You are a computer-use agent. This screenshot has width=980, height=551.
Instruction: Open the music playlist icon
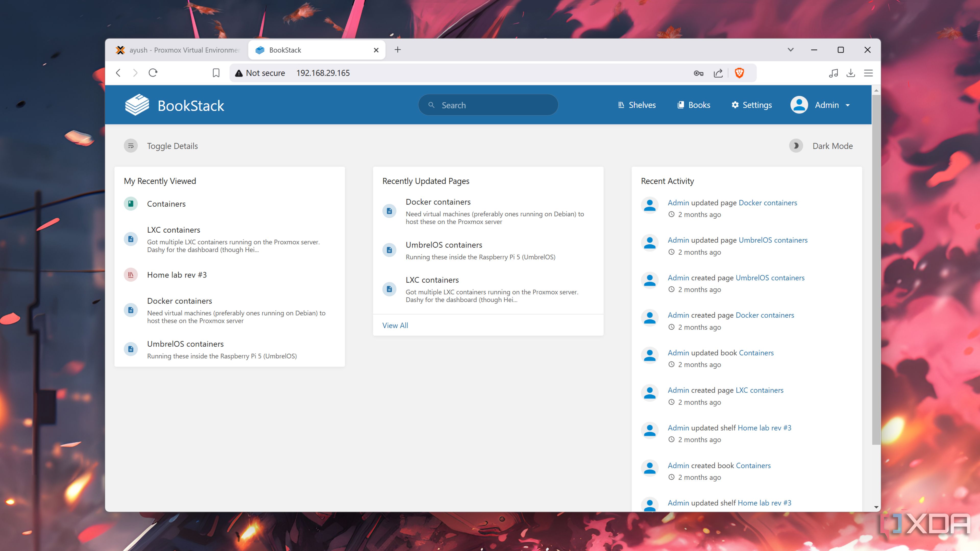(833, 73)
